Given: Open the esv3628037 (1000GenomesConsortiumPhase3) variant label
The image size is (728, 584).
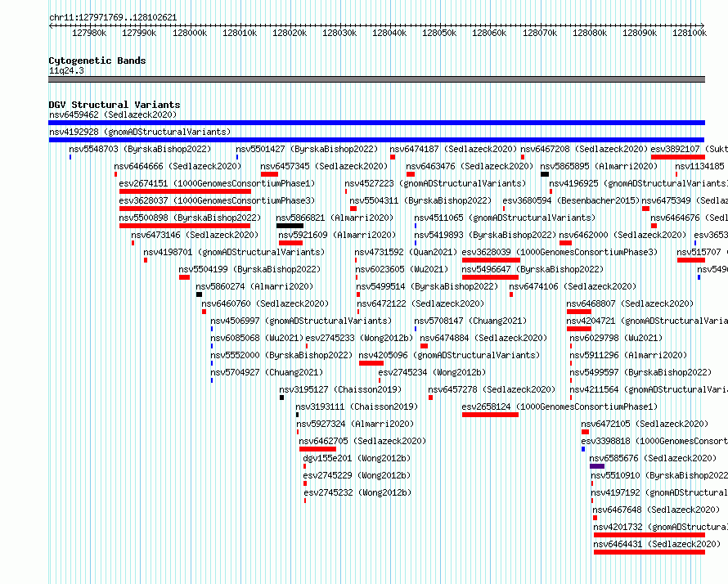Looking at the screenshot, I should [217, 200].
